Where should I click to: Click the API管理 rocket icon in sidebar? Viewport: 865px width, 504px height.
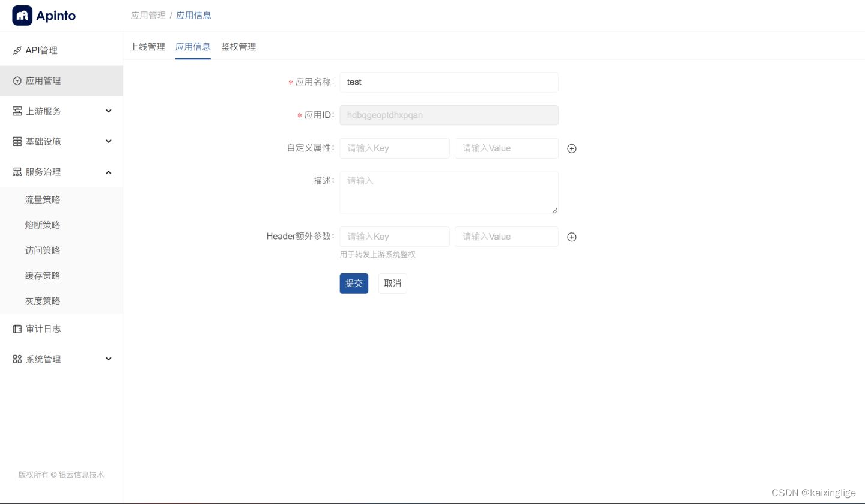[17, 51]
